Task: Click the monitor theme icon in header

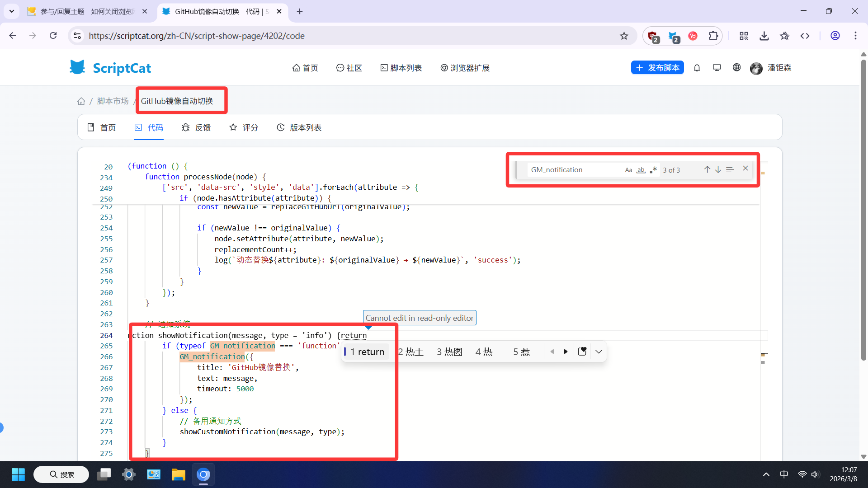Action: coord(717,68)
